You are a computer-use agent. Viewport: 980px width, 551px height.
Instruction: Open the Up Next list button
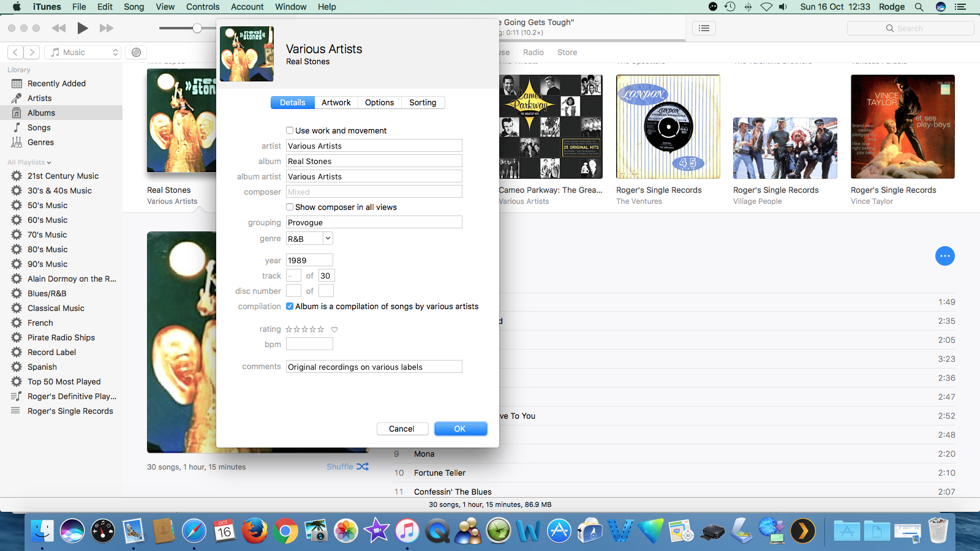point(704,28)
